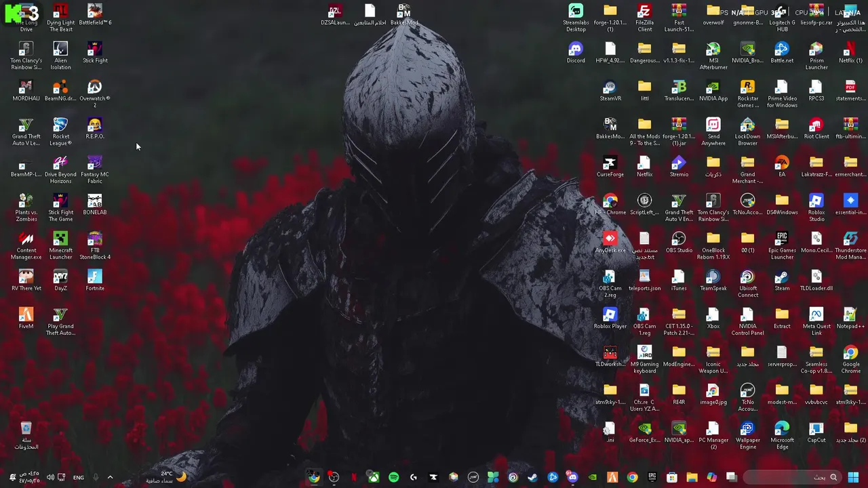This screenshot has width=868, height=488.
Task: Select the Roblox Studio icon
Action: (816, 208)
